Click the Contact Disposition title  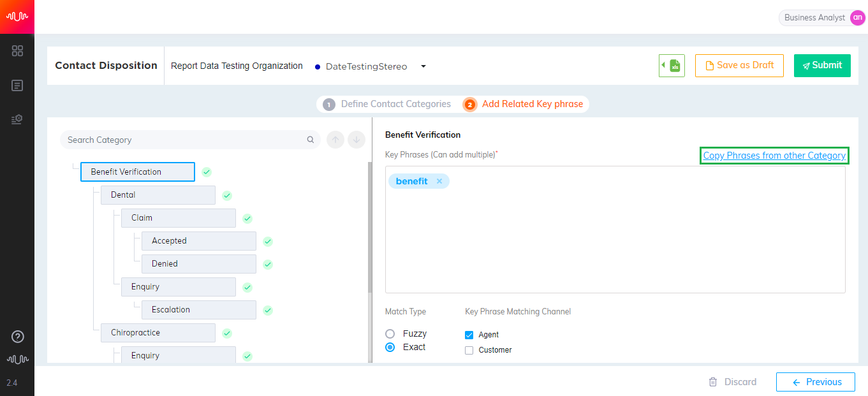coord(106,65)
